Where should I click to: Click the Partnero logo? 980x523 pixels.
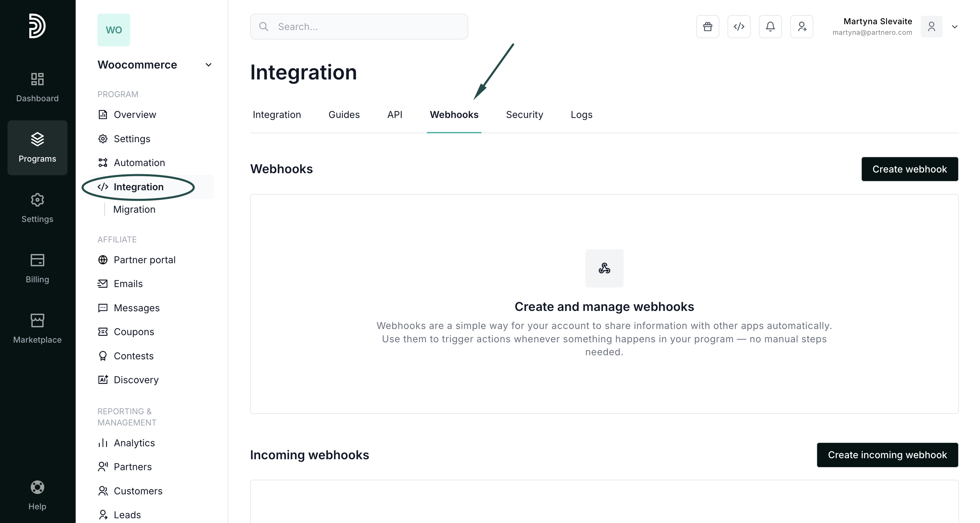(37, 26)
